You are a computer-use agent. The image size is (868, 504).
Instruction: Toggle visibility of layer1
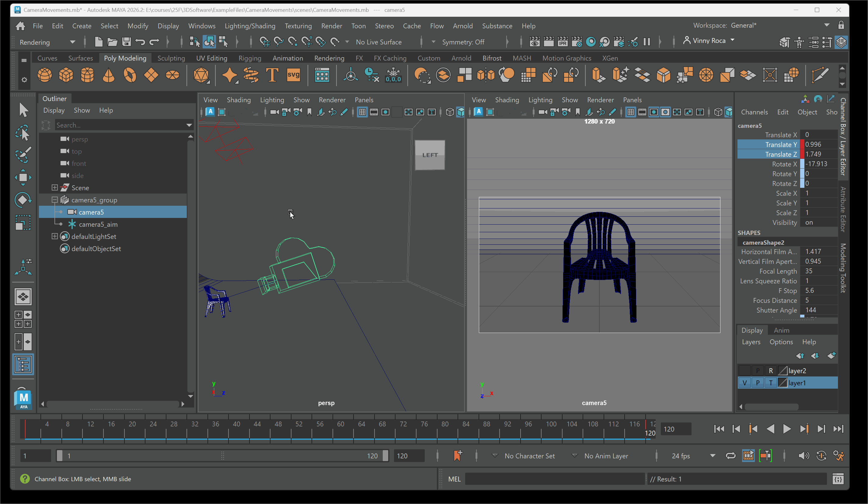click(x=744, y=383)
